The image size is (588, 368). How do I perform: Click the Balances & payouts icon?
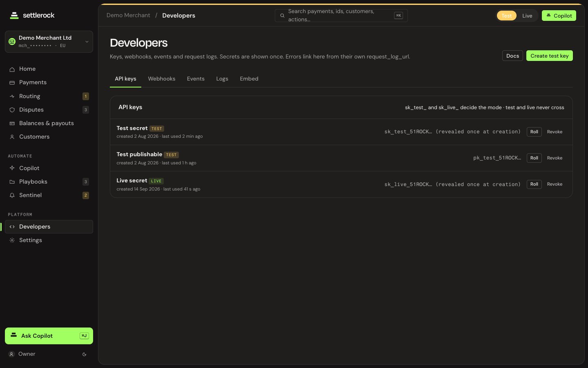coord(12,123)
